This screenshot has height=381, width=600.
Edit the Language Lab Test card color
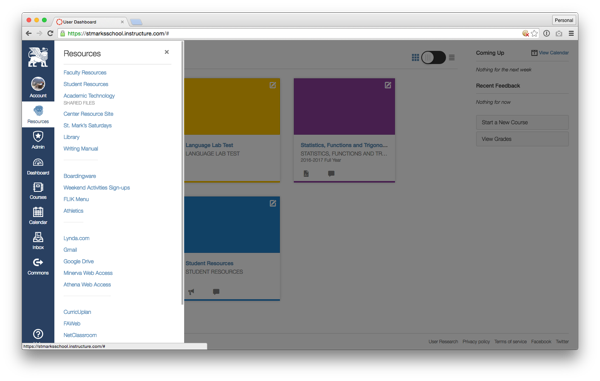(x=273, y=85)
